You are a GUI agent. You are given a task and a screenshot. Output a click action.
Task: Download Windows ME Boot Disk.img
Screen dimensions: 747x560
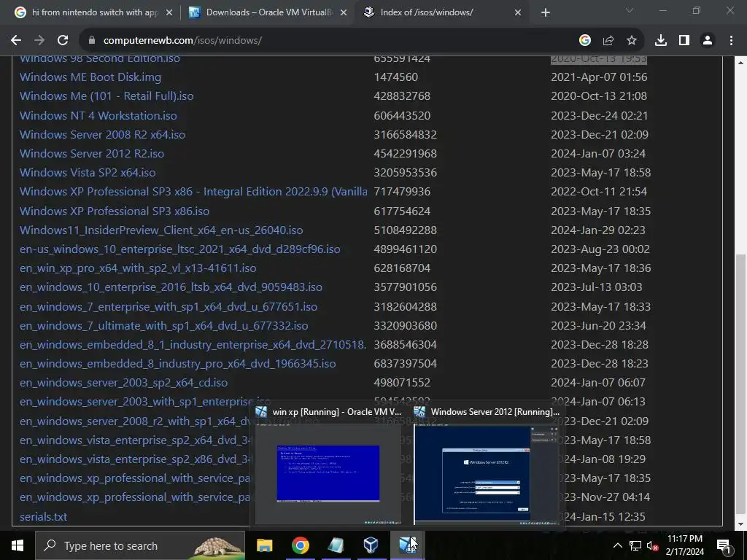[x=90, y=77]
